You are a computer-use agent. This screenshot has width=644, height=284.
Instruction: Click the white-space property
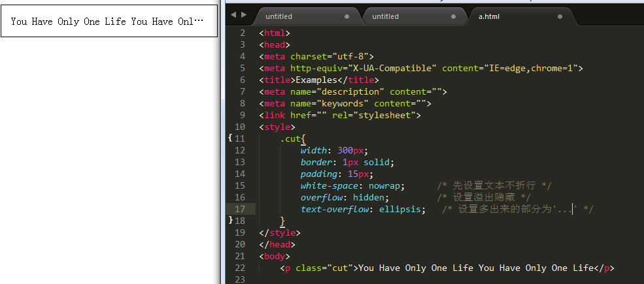[330, 186]
